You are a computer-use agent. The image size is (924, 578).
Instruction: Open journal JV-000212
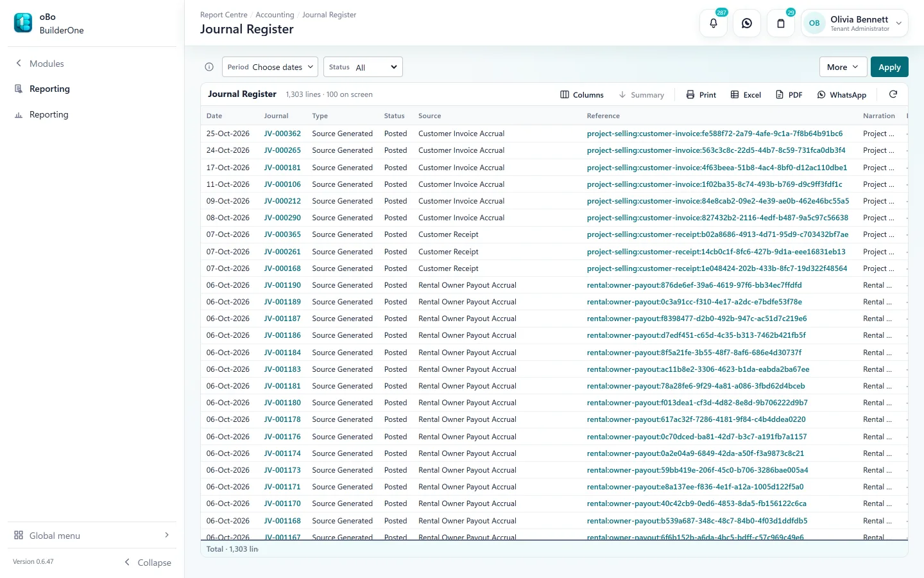[x=282, y=201]
